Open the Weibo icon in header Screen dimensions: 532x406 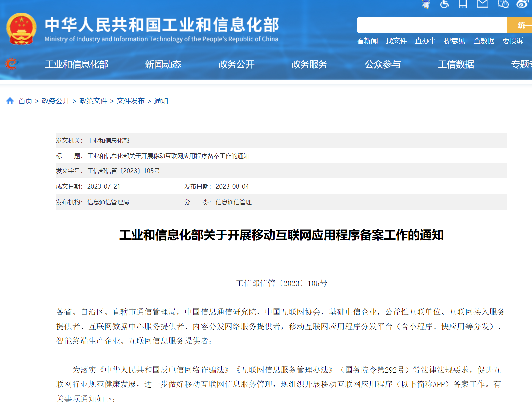click(x=522, y=4)
